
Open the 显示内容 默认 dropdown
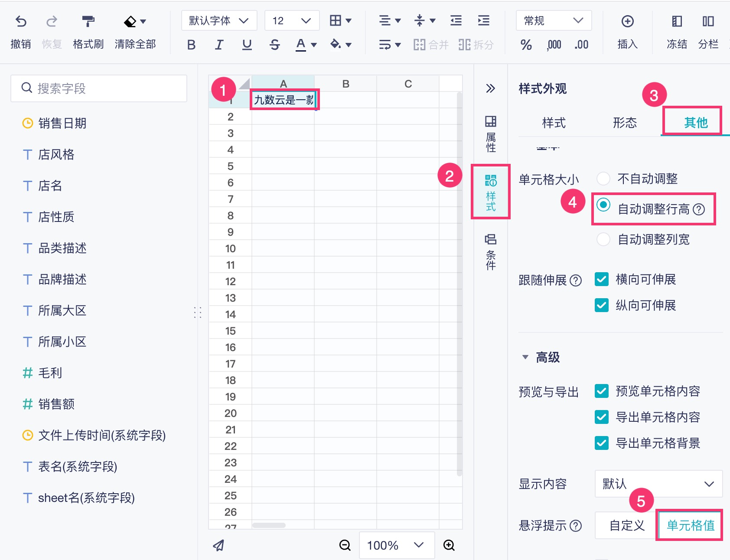658,484
